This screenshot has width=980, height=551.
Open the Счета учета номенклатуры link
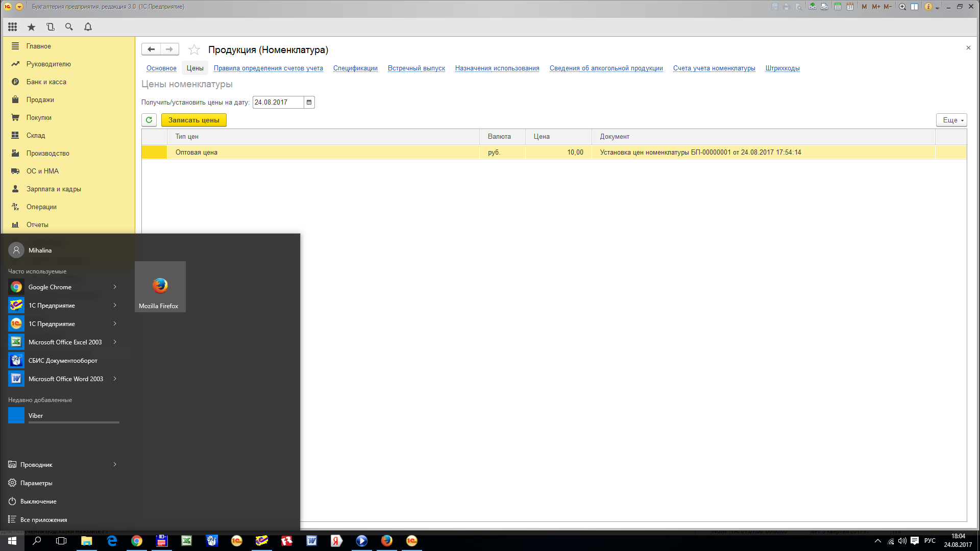pos(714,68)
